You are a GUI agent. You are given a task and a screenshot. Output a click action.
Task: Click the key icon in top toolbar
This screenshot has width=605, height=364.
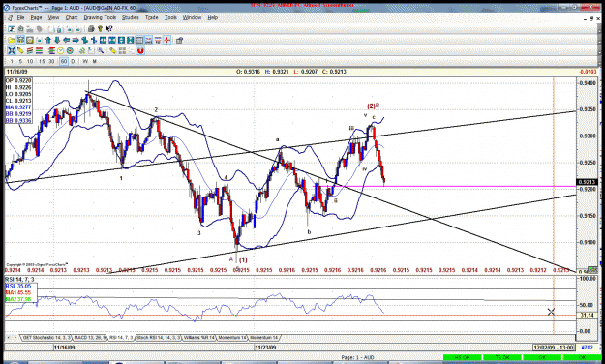point(100,29)
